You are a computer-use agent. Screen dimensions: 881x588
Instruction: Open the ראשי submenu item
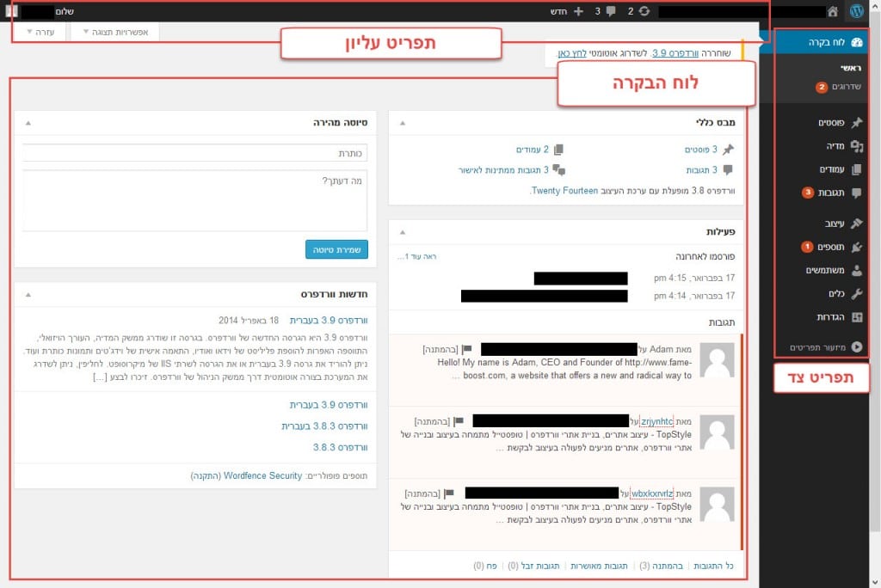(x=851, y=68)
